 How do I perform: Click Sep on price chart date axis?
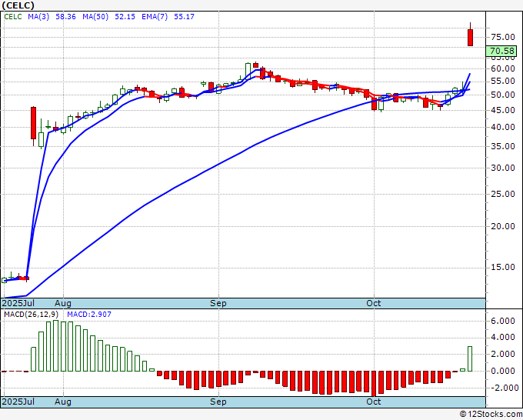(x=218, y=303)
